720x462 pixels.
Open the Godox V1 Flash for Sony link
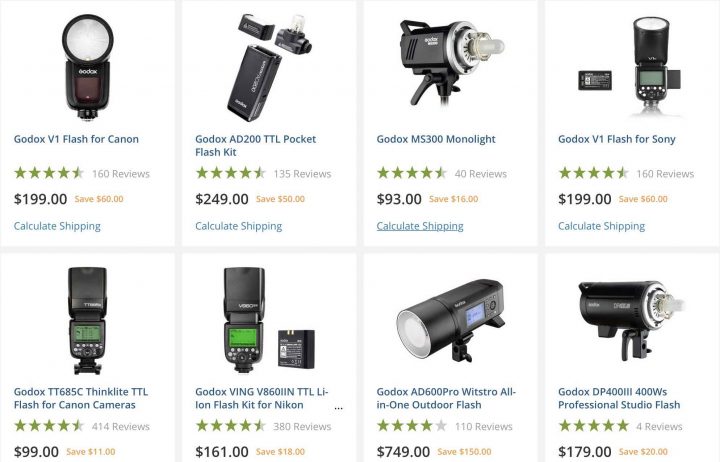pyautogui.click(x=617, y=139)
